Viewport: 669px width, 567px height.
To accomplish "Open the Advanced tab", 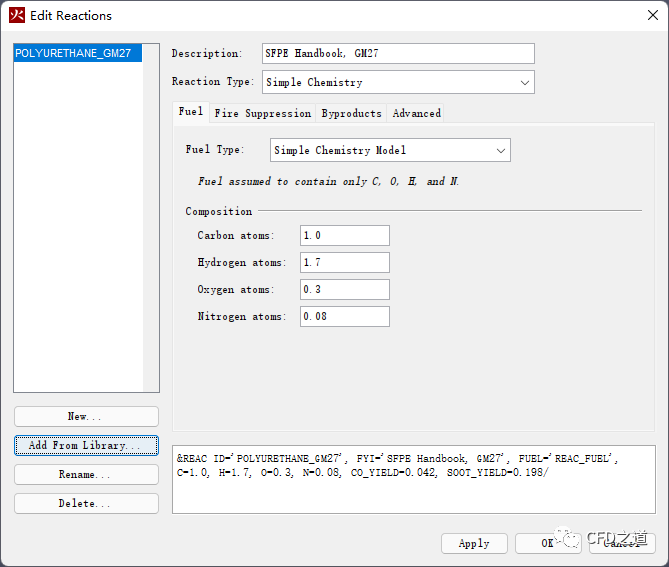I will 416,113.
